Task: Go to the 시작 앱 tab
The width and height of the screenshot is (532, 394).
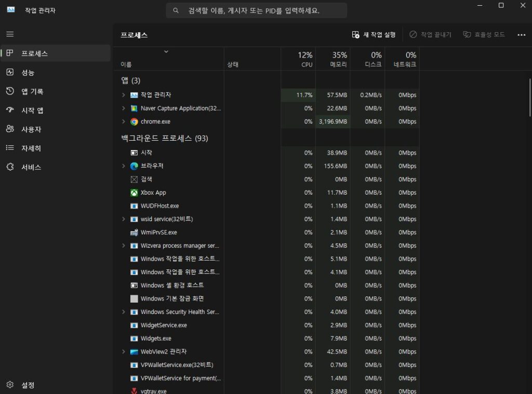Action: (56, 110)
